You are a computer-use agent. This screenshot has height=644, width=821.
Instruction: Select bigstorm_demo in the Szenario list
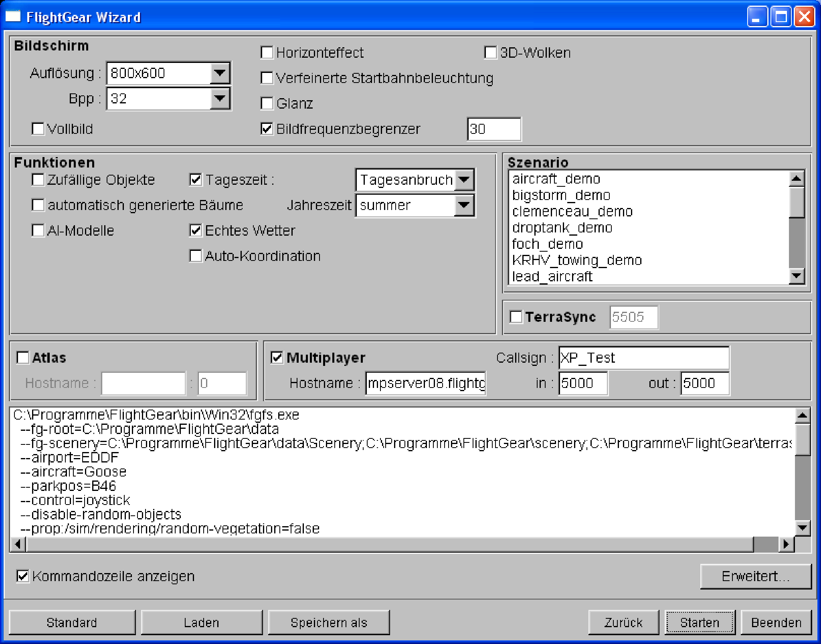561,195
